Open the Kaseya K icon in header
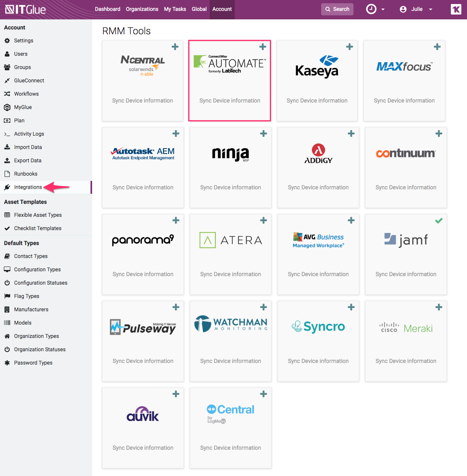467x476 pixels. [456, 9]
